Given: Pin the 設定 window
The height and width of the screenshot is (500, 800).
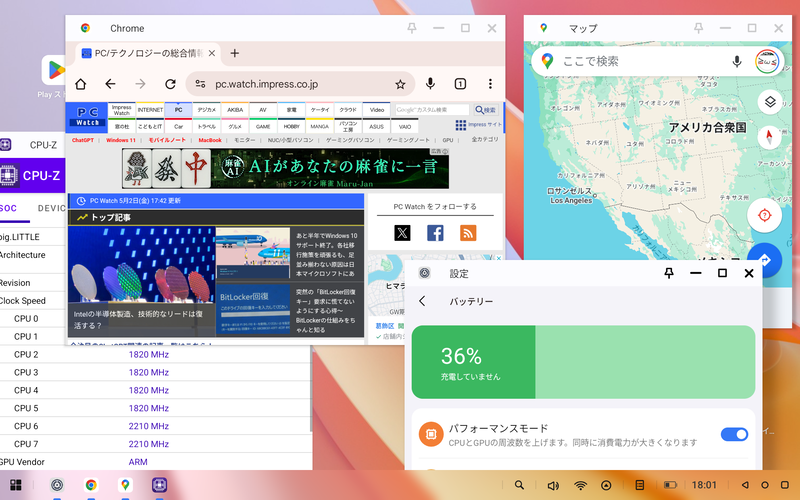Looking at the screenshot, I should [x=669, y=273].
